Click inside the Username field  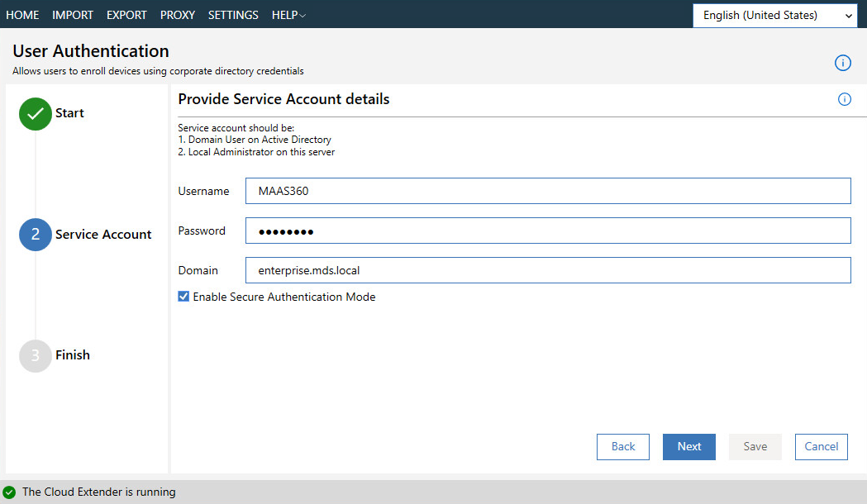pyautogui.click(x=547, y=191)
